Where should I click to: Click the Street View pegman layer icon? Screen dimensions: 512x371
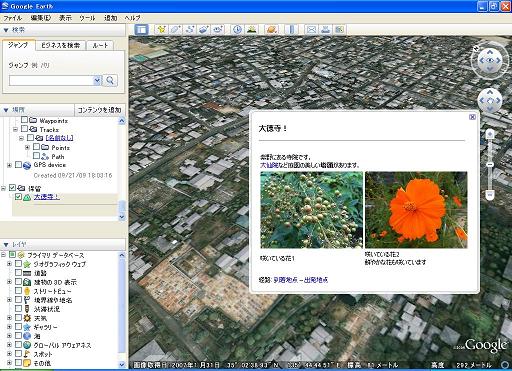[x=27, y=291]
